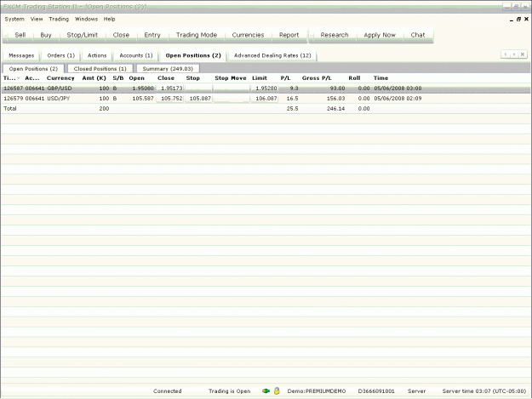Click the D3666091001 account status text
The width and height of the screenshot is (532, 399).
tap(376, 390)
